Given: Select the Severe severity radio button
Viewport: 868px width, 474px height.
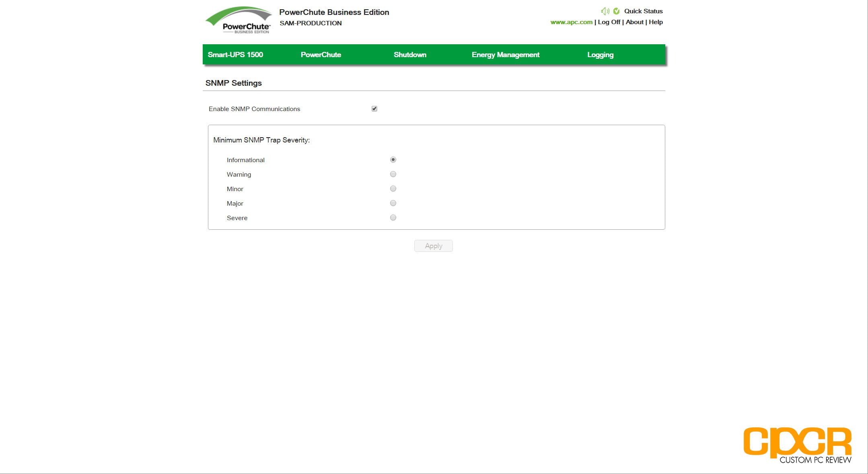Looking at the screenshot, I should [393, 218].
